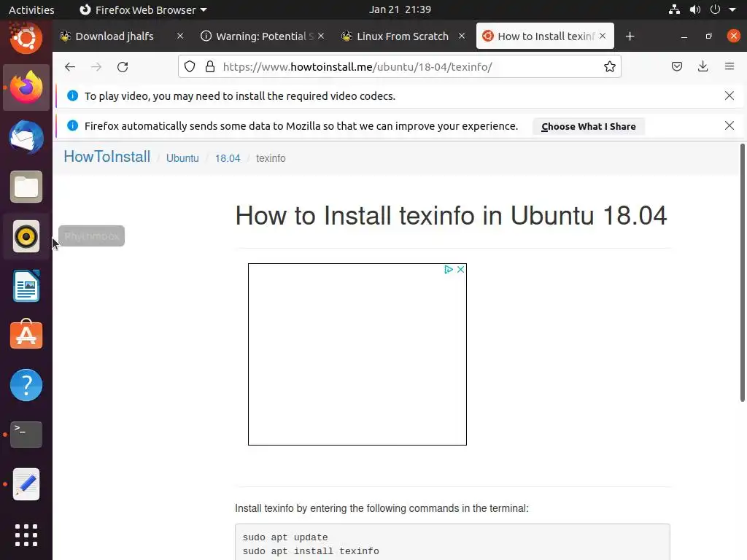Launch Rhythmbox from the dock
This screenshot has width=747, height=560.
tap(26, 236)
